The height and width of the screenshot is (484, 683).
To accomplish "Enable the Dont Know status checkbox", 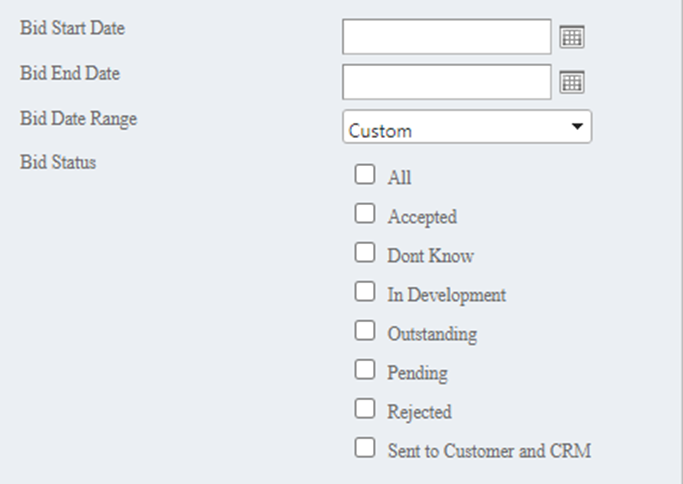I will tap(365, 253).
